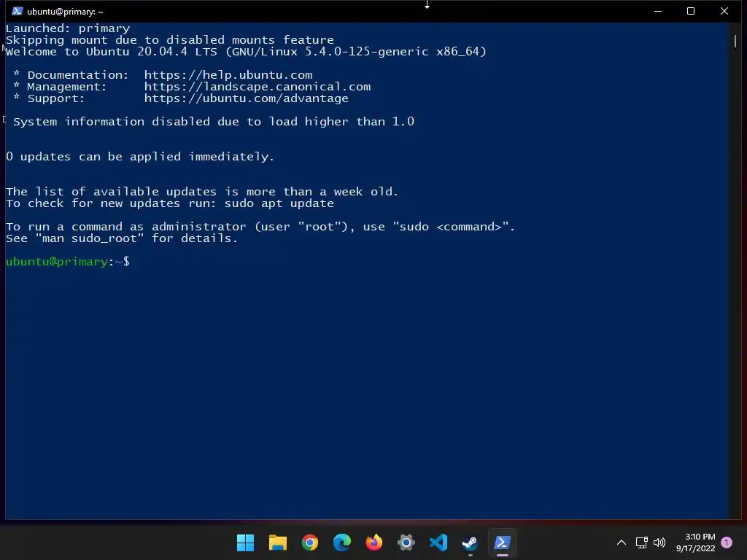Screen dimensions: 747x560
Task: Click the "man sudo_root" text
Action: point(89,238)
